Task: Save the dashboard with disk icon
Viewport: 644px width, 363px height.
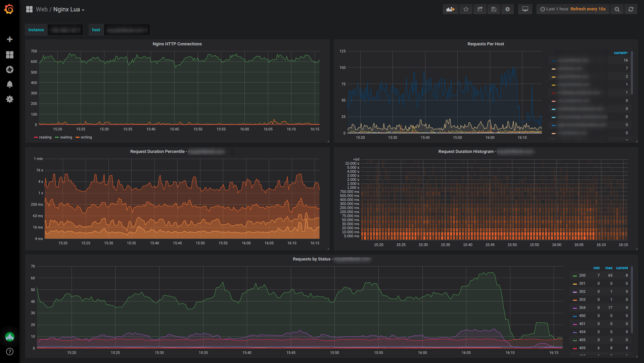Action: [x=494, y=9]
